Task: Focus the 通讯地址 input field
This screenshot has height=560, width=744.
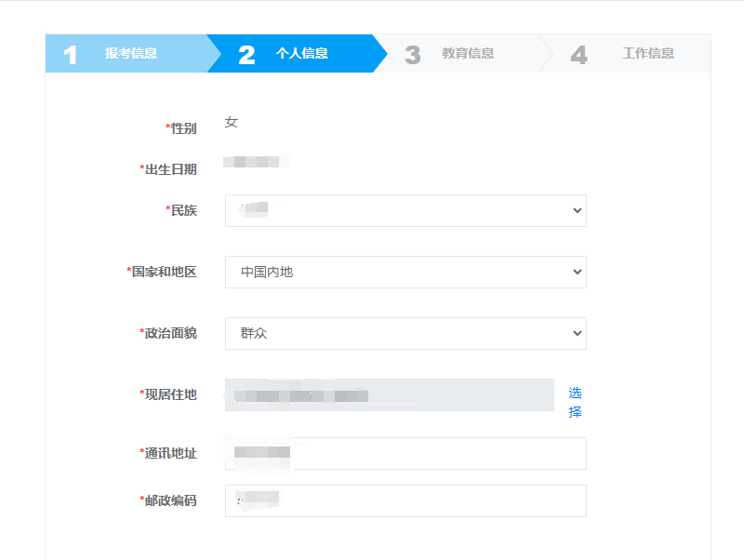Action: coord(405,453)
